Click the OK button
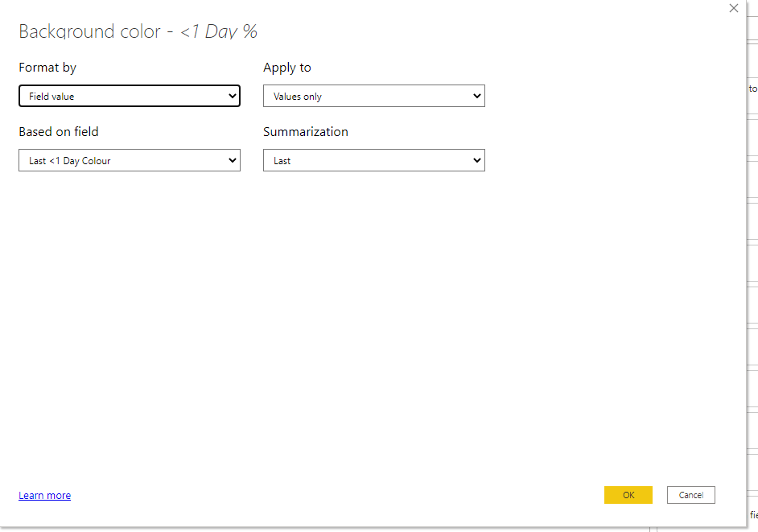 (x=628, y=495)
